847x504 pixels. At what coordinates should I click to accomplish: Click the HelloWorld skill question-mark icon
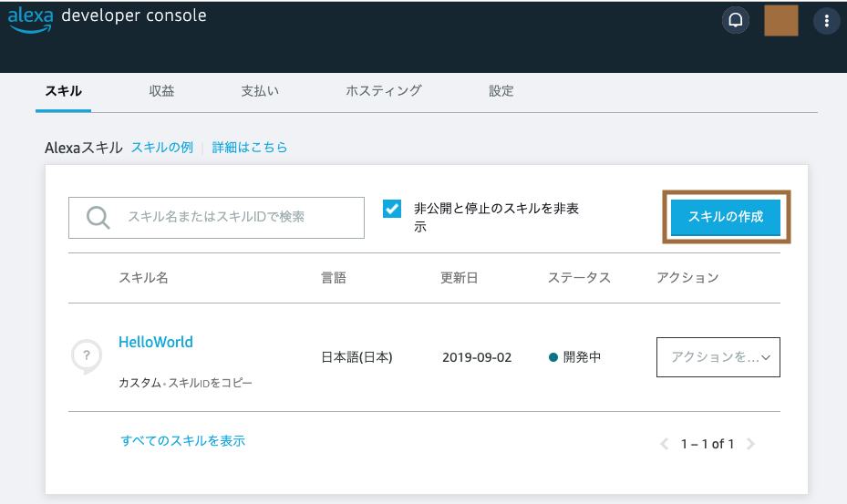click(x=87, y=356)
